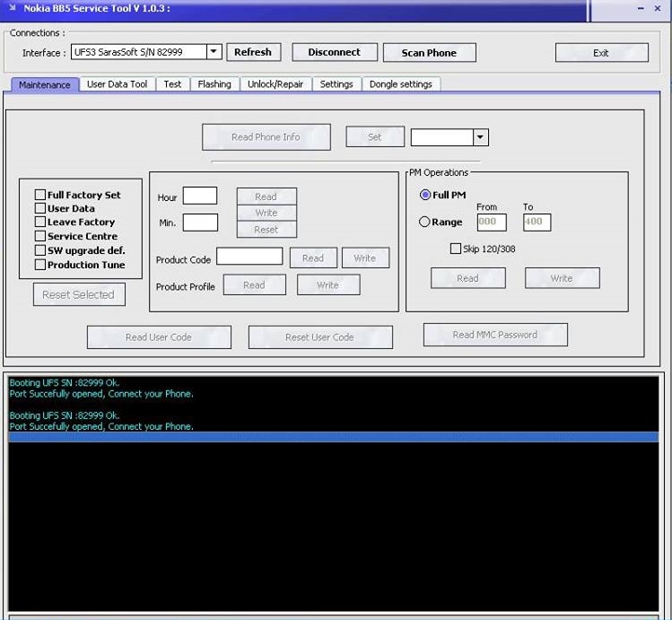672x620 pixels.
Task: Click first 'Booting UFS SN :82999 Ok.' log line
Action: pyautogui.click(x=65, y=382)
